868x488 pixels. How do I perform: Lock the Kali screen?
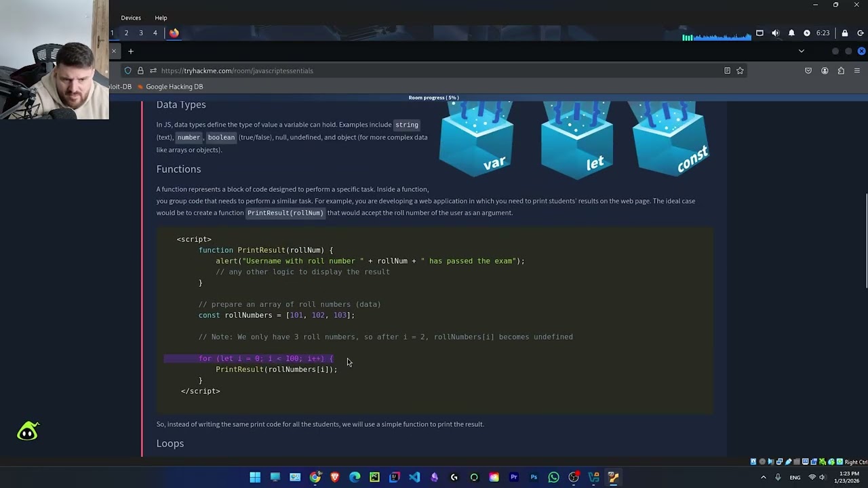point(845,33)
